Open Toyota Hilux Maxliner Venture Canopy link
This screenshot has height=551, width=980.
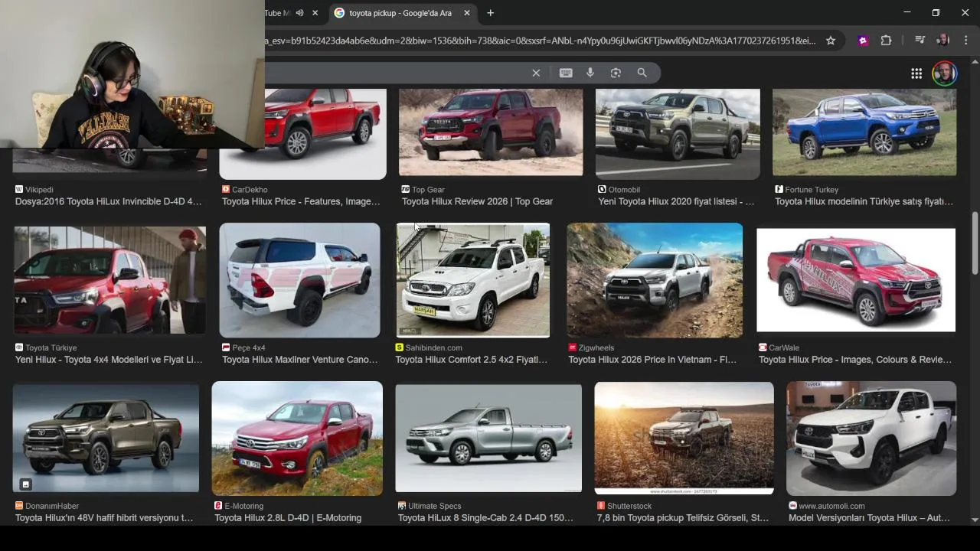click(x=300, y=360)
